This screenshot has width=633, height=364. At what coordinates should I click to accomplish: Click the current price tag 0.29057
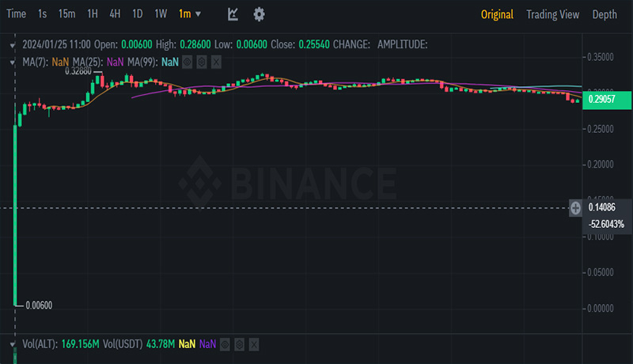point(607,99)
